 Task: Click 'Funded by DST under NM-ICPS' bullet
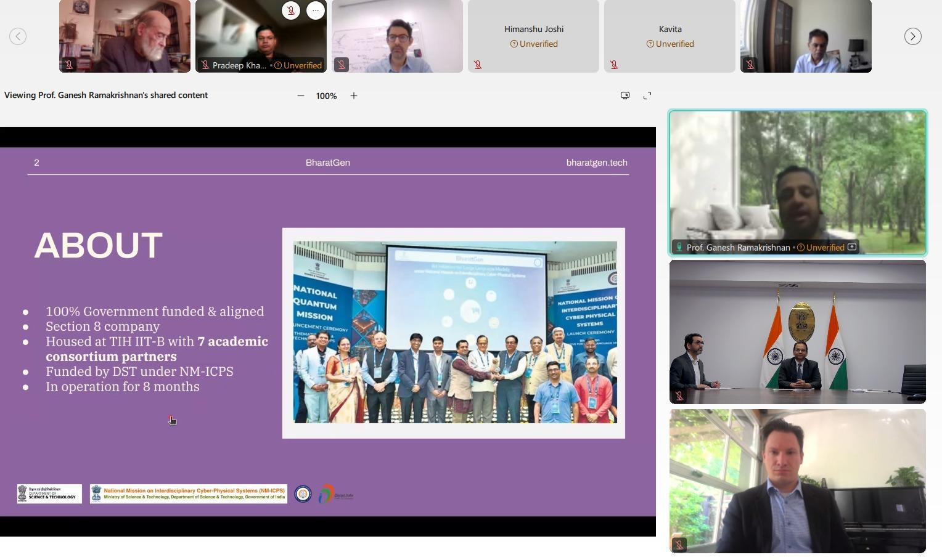139,371
